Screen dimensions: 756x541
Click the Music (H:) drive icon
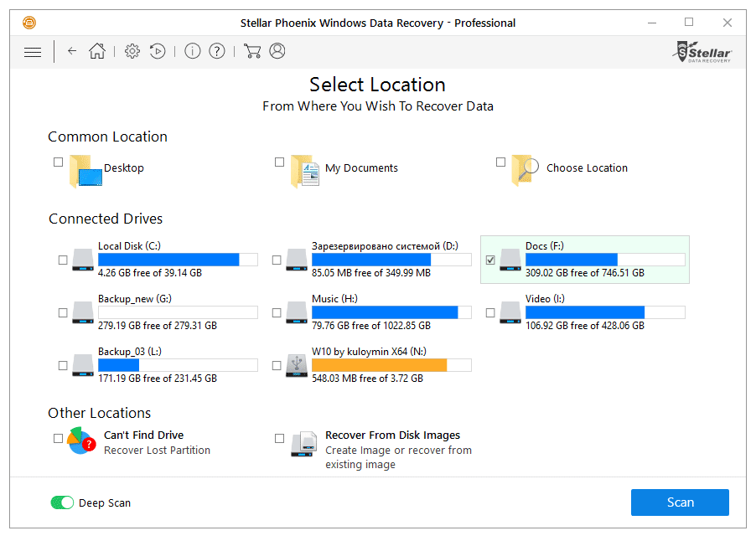(297, 312)
